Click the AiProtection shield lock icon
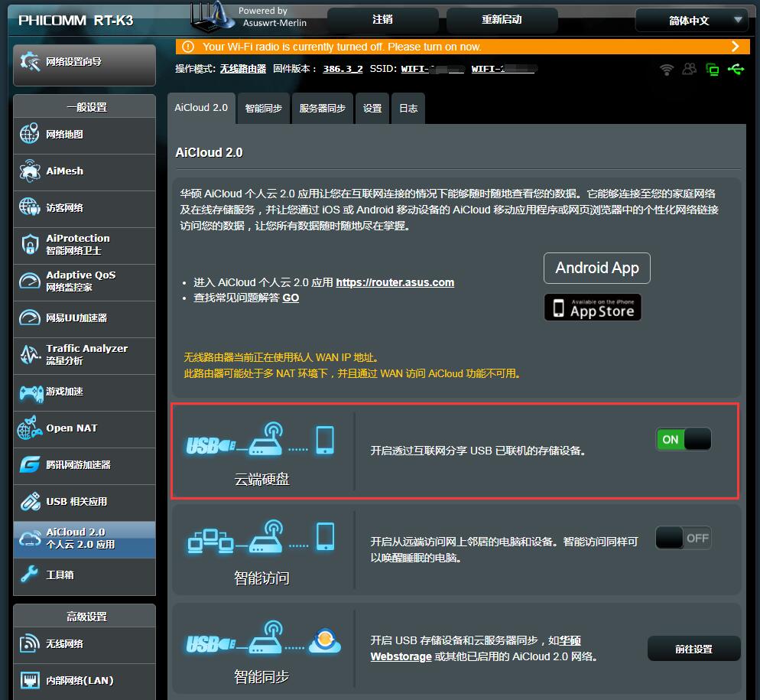The width and height of the screenshot is (760, 700). (x=30, y=244)
